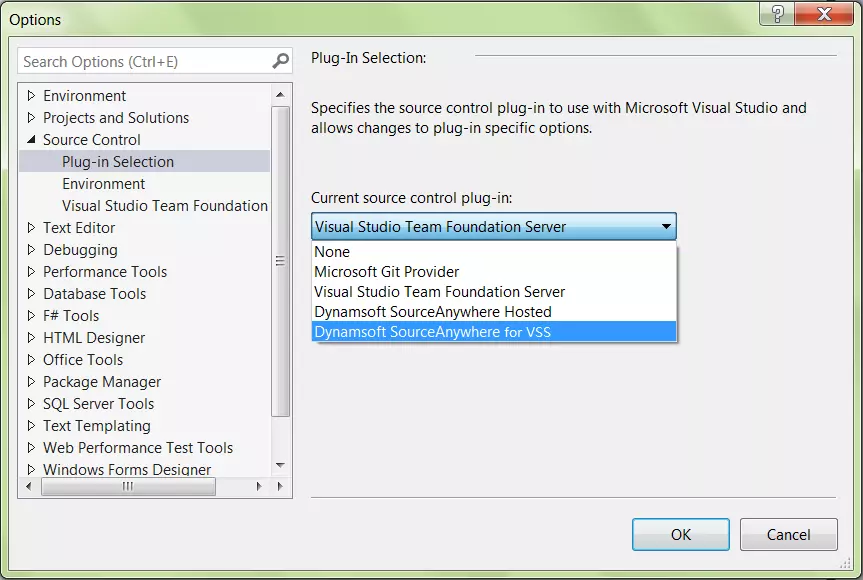Confirm the settings with OK

click(x=680, y=534)
